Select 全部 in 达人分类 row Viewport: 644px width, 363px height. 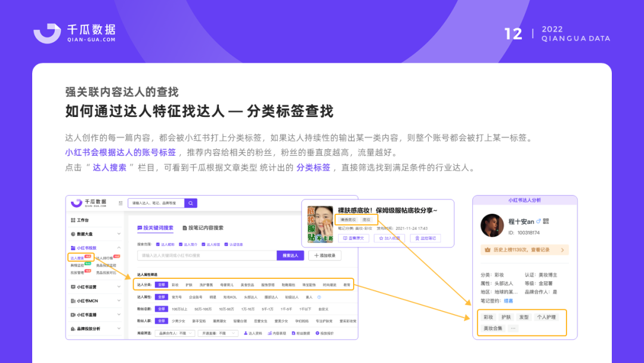coord(162,284)
